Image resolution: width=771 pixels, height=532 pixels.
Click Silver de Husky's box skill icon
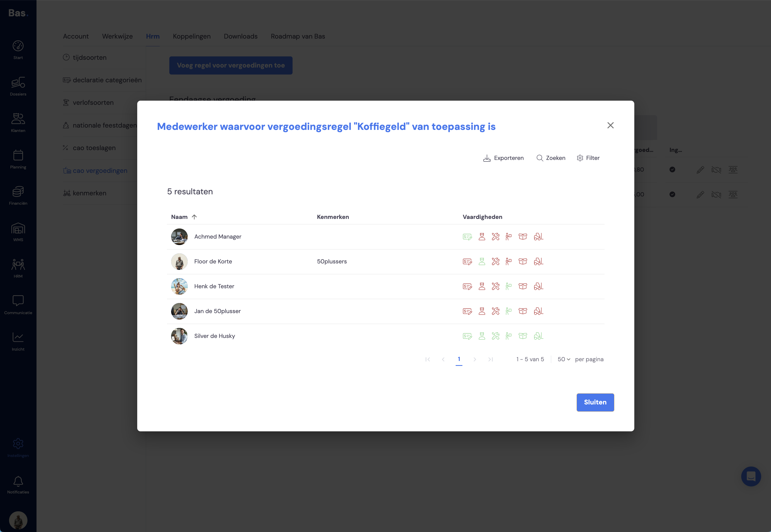523,336
